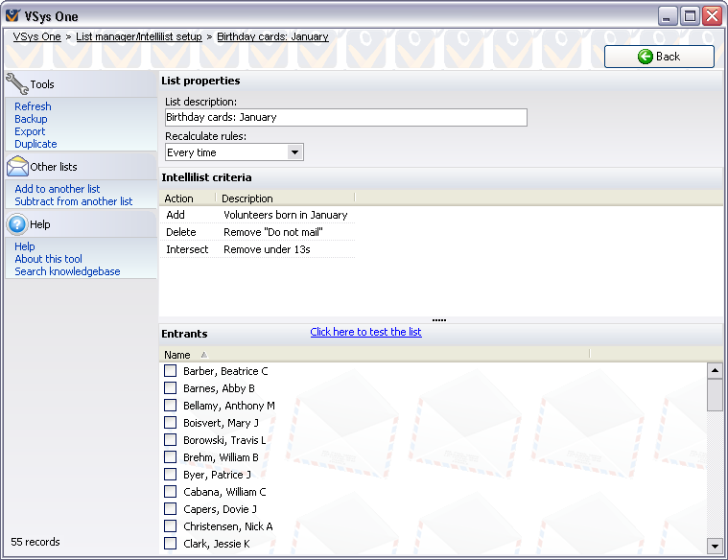Viewport: 728px width, 560px height.
Task: Tick the checkbox for Christensen, Nick A
Action: coord(171,525)
